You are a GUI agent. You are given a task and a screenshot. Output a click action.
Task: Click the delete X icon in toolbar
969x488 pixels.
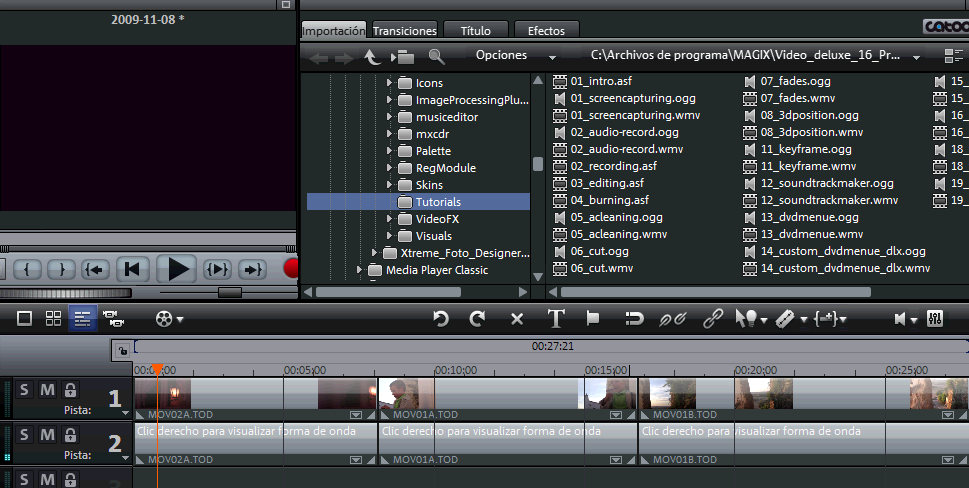coord(517,319)
